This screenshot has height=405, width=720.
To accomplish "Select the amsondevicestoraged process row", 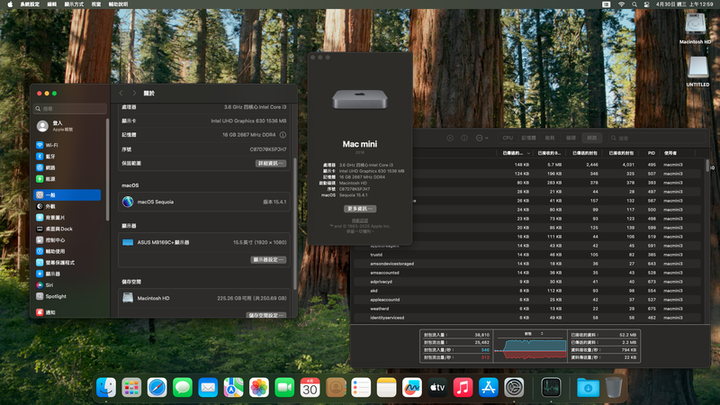I will [528, 264].
